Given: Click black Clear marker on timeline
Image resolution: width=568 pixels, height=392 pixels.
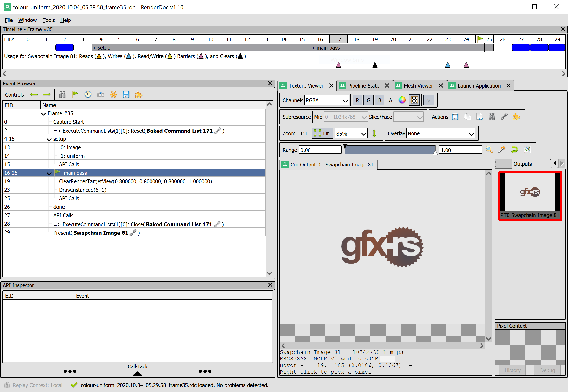Looking at the screenshot, I should pyautogui.click(x=375, y=65).
